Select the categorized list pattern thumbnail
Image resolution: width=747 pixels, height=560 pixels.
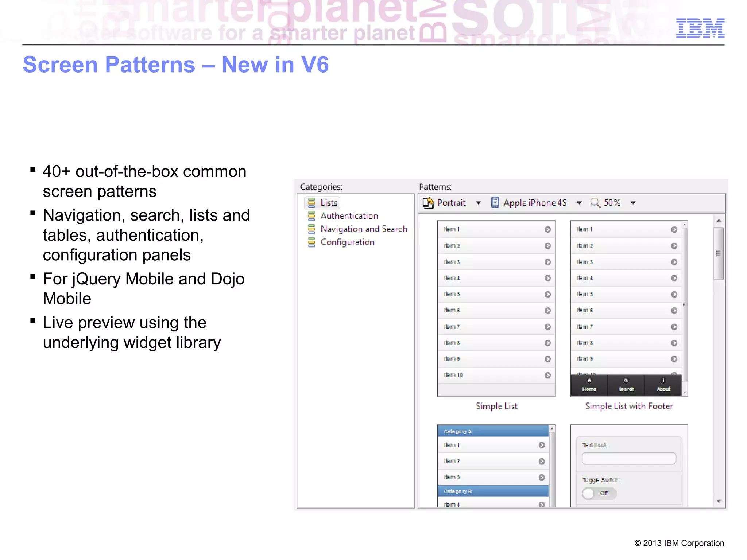pos(496,466)
